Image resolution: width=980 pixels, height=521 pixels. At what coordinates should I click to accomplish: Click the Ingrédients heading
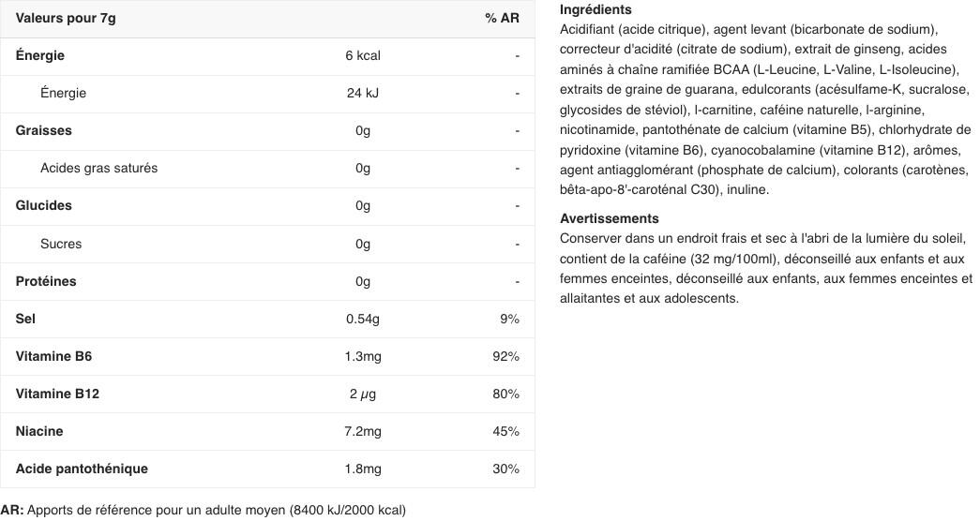pos(596,10)
